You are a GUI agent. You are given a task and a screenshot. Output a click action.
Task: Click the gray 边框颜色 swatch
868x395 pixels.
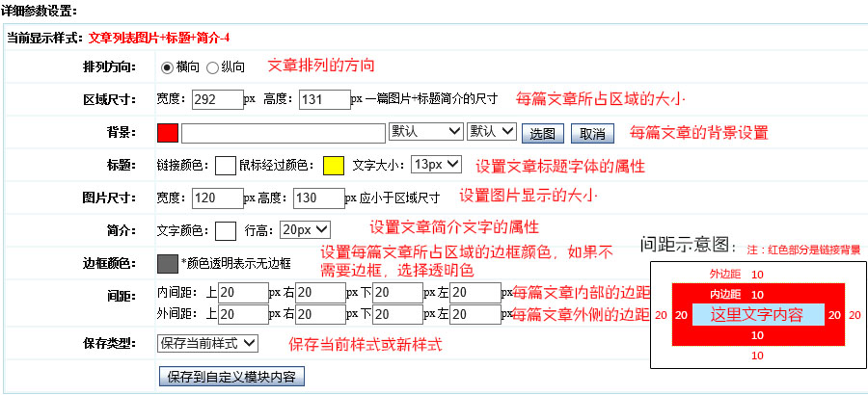pyautogui.click(x=167, y=263)
